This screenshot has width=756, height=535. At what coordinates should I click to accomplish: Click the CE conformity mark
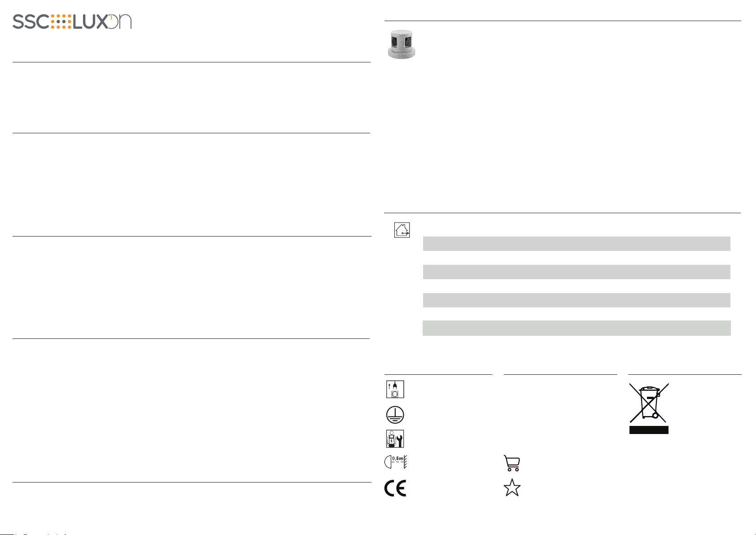click(x=395, y=488)
